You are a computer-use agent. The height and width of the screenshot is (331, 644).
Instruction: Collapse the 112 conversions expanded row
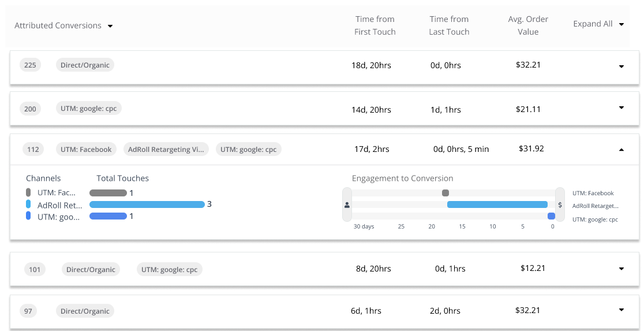[621, 150]
